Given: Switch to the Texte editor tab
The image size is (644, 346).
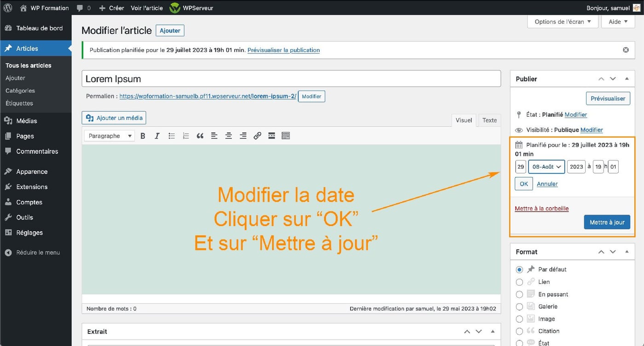Looking at the screenshot, I should 489,120.
